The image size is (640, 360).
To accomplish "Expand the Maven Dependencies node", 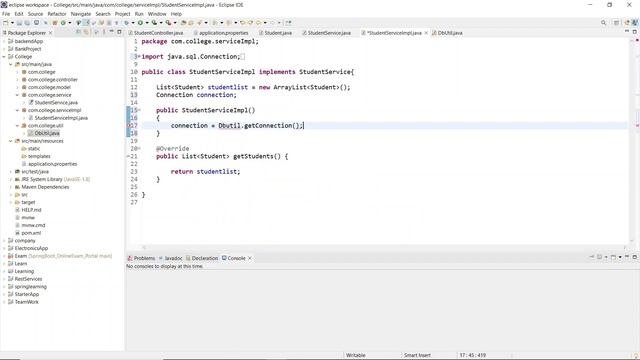I will (x=11, y=187).
